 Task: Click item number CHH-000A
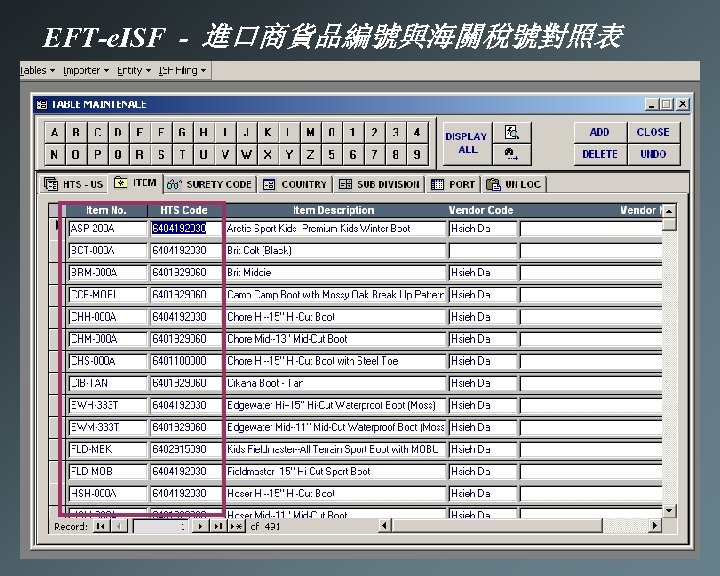click(x=107, y=316)
